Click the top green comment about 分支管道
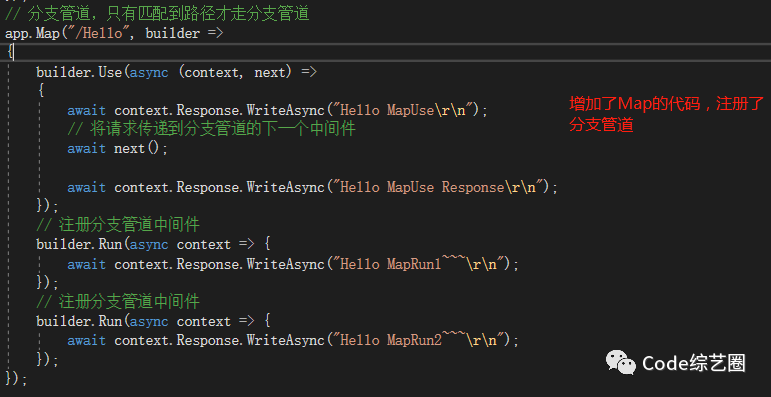 [157, 14]
